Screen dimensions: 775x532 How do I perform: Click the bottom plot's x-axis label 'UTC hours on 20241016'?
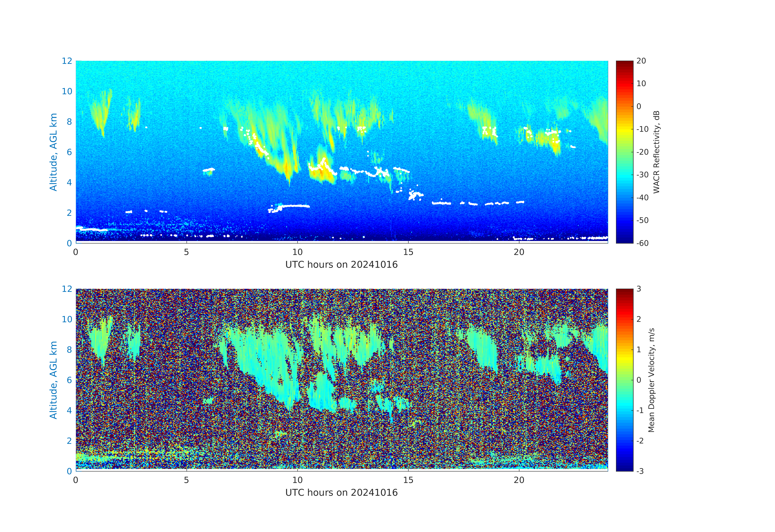tap(341, 493)
